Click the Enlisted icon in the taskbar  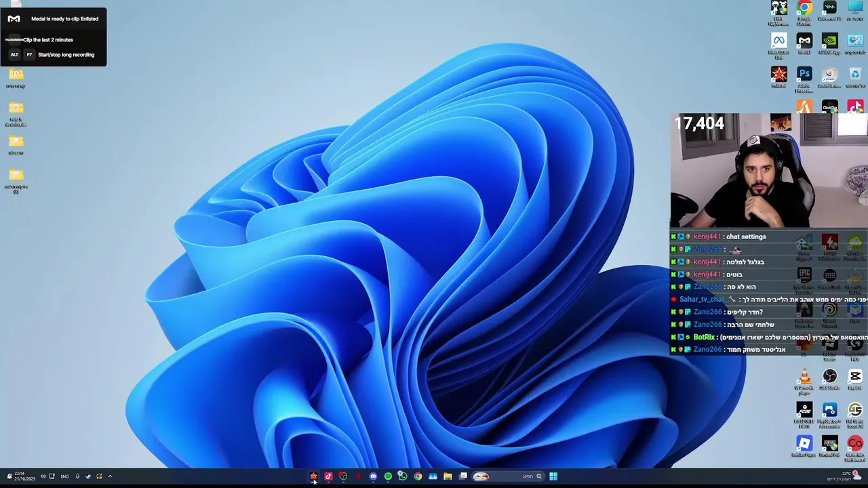click(x=313, y=476)
